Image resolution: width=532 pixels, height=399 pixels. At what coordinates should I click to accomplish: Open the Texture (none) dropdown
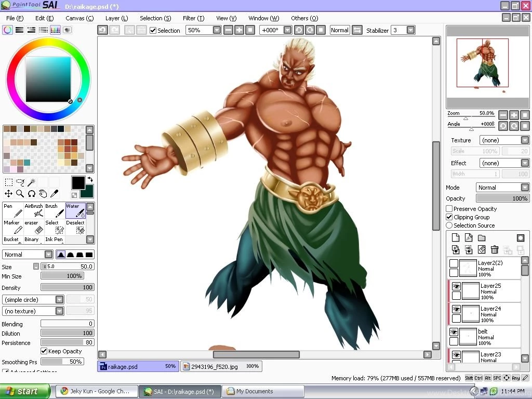pyautogui.click(x=525, y=140)
